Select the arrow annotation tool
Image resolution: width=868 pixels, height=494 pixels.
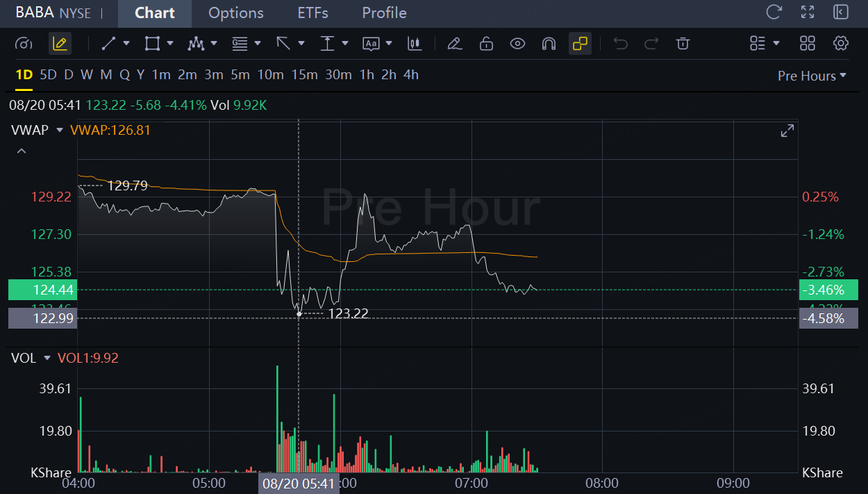point(283,44)
